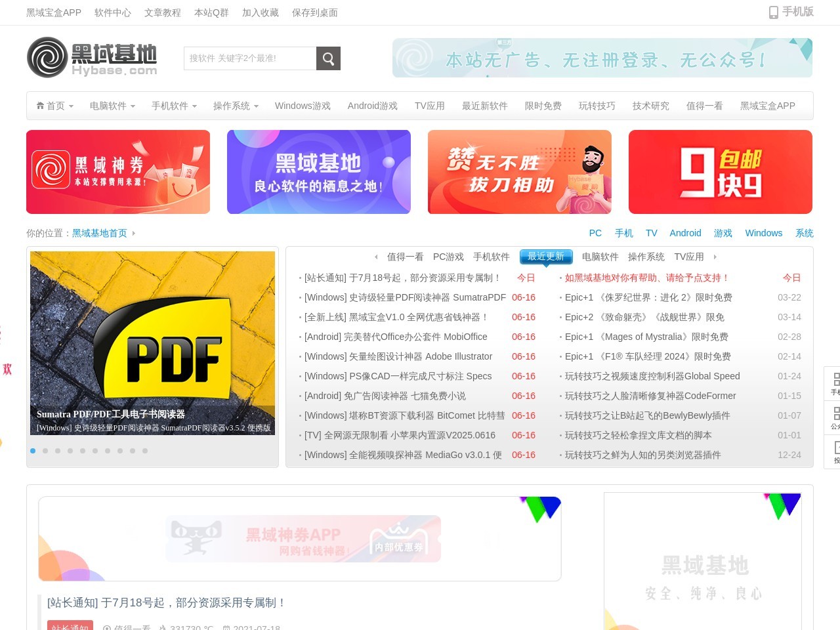Open SumatraPDF 史诗级轻量PDF阅读神器 article
Image resolution: width=840 pixels, height=630 pixels.
coord(405,297)
